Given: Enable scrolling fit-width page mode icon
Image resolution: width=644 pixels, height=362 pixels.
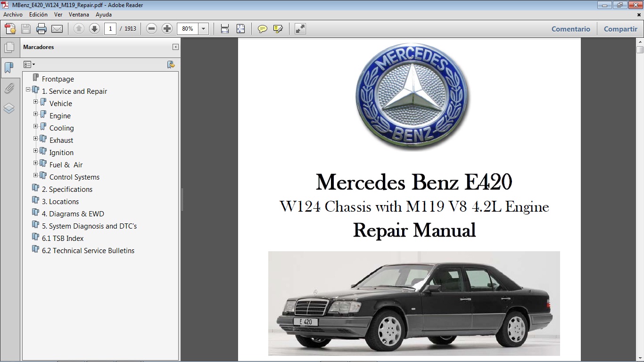Looking at the screenshot, I should [225, 29].
